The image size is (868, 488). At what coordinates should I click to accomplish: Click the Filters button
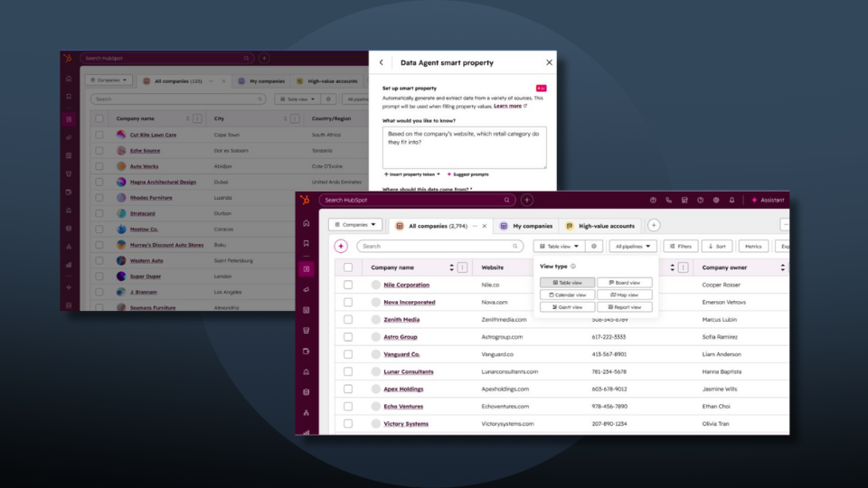coord(680,246)
